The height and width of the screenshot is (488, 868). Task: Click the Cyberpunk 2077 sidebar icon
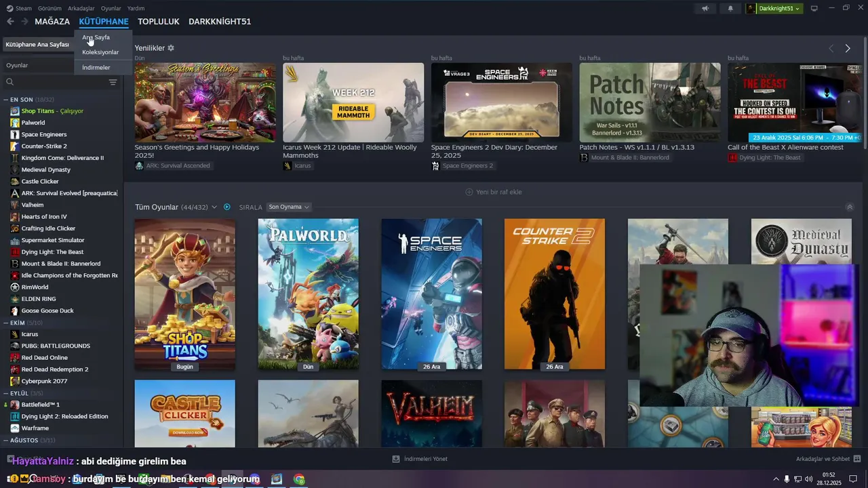[x=15, y=381]
